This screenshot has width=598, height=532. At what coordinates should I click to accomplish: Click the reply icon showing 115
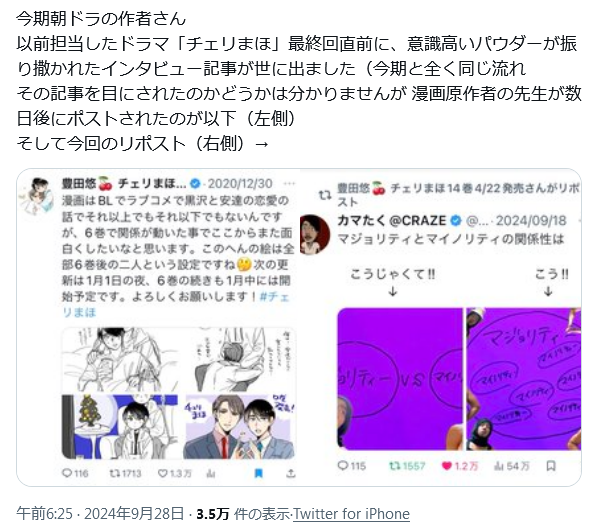coord(343,465)
